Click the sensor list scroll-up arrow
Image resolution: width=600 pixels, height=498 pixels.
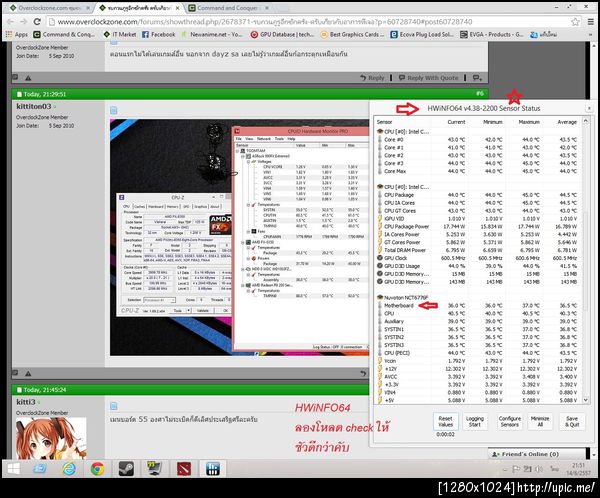pyautogui.click(x=585, y=121)
